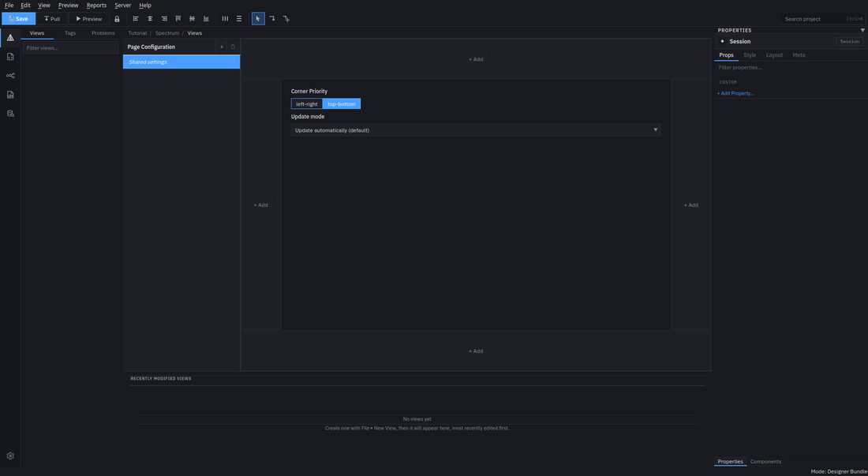The image size is (868, 476).
Task: Select the arrow pointer tool
Action: (x=258, y=19)
